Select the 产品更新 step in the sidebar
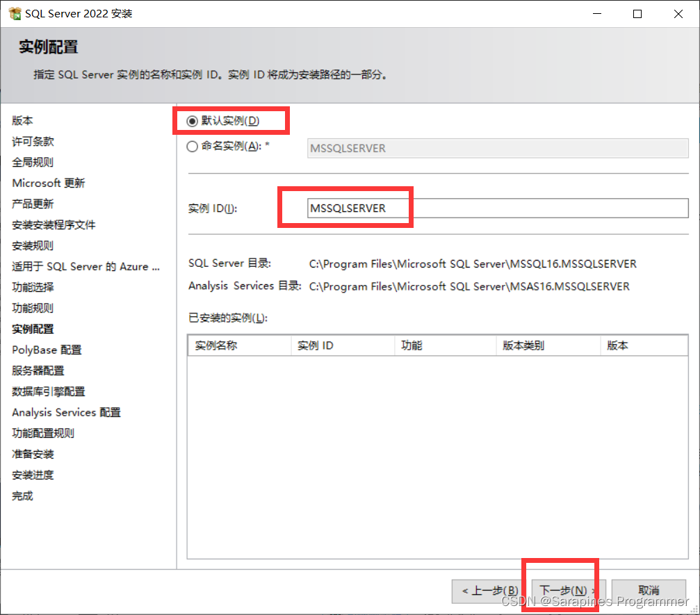The width and height of the screenshot is (700, 615). click(33, 204)
